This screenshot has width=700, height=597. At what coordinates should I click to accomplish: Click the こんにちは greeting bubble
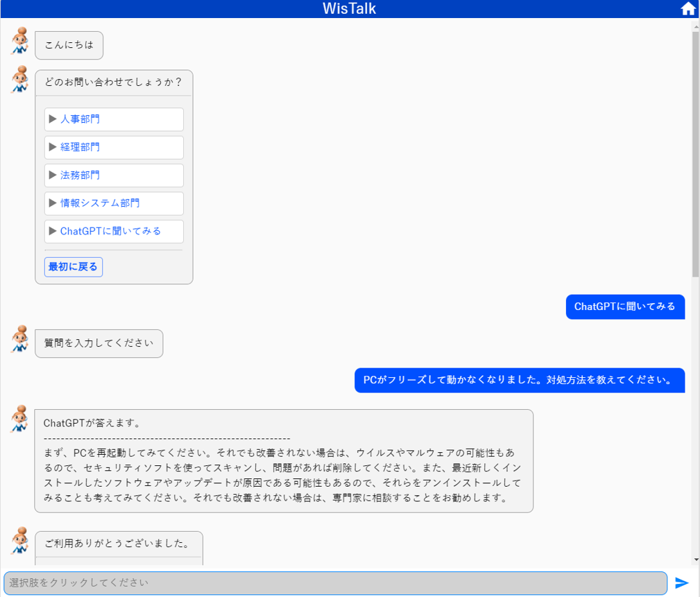(x=69, y=45)
